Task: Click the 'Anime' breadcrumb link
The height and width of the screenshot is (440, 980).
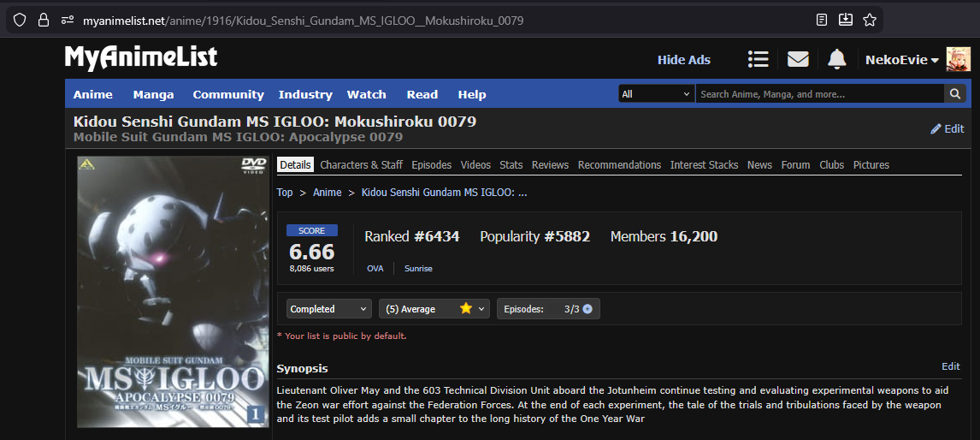Action: (328, 192)
